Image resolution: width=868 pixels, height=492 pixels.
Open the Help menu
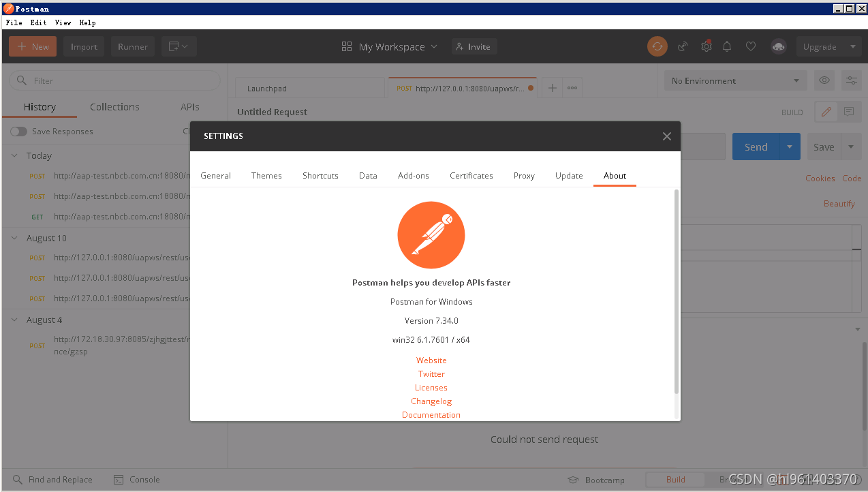coord(87,22)
